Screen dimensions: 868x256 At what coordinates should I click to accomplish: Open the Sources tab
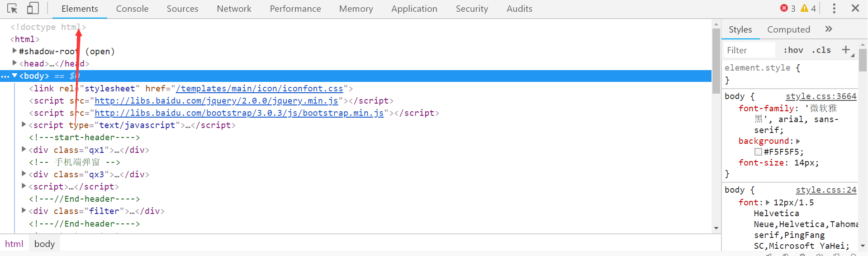click(182, 9)
